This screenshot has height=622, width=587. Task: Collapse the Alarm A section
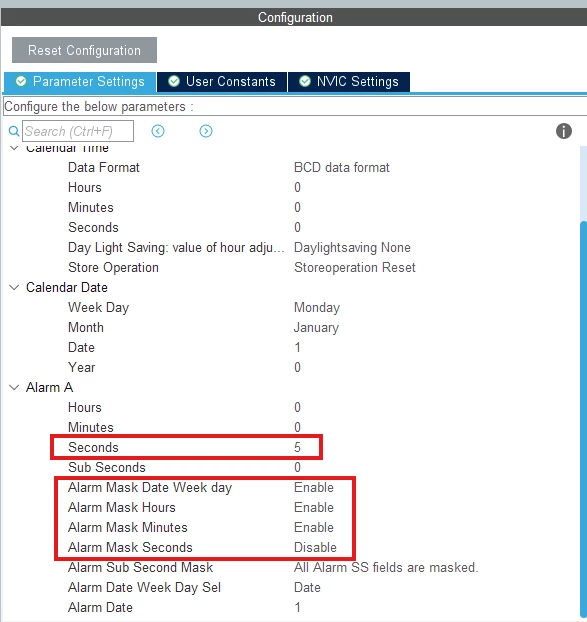pyautogui.click(x=14, y=387)
